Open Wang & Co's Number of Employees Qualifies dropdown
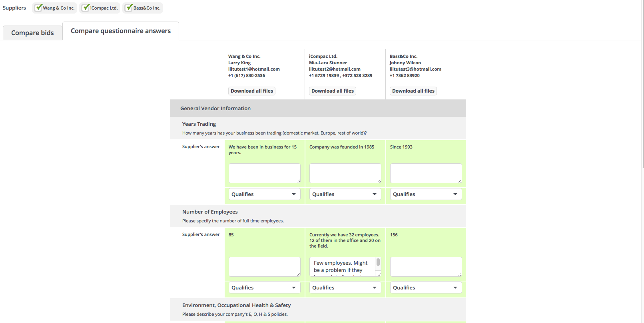Viewport: 644px width, 323px height. tap(264, 288)
